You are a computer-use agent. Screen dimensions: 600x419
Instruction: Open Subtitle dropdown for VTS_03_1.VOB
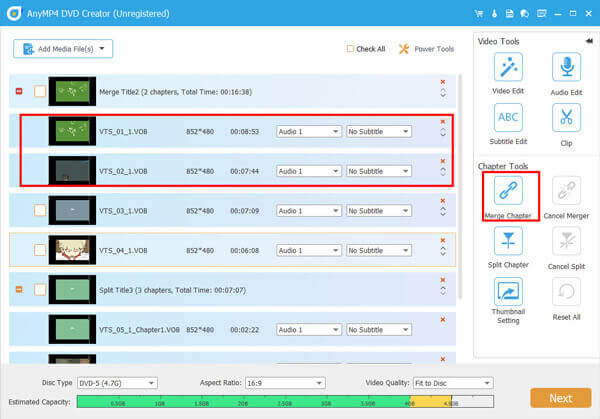[x=379, y=211]
